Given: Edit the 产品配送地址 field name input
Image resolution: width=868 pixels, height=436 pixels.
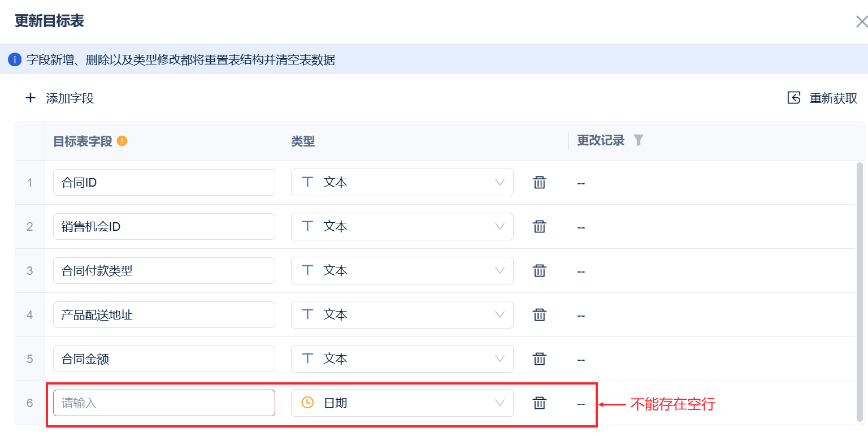Looking at the screenshot, I should 164,315.
